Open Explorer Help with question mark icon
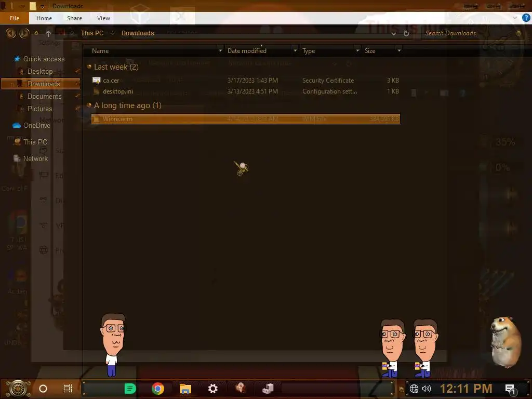 coord(526,18)
